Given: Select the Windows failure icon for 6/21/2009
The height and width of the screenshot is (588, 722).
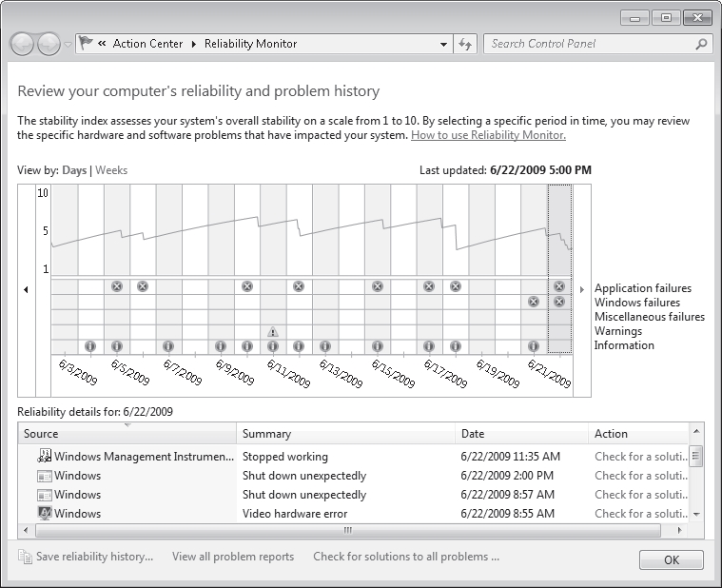Looking at the screenshot, I should (533, 302).
